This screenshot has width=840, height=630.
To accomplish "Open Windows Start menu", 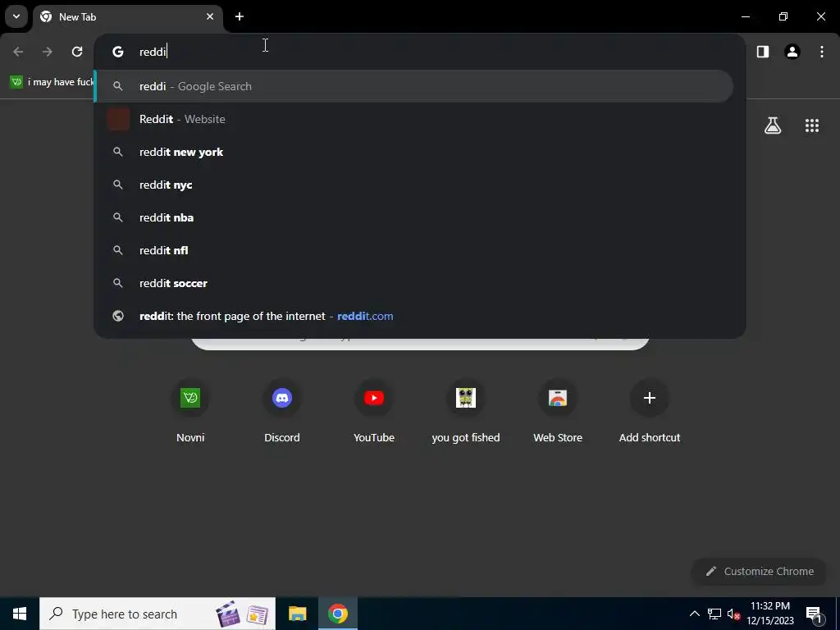I will pos(20,614).
